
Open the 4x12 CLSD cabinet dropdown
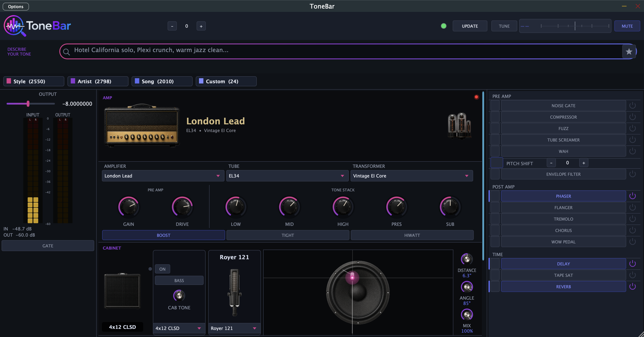point(179,328)
